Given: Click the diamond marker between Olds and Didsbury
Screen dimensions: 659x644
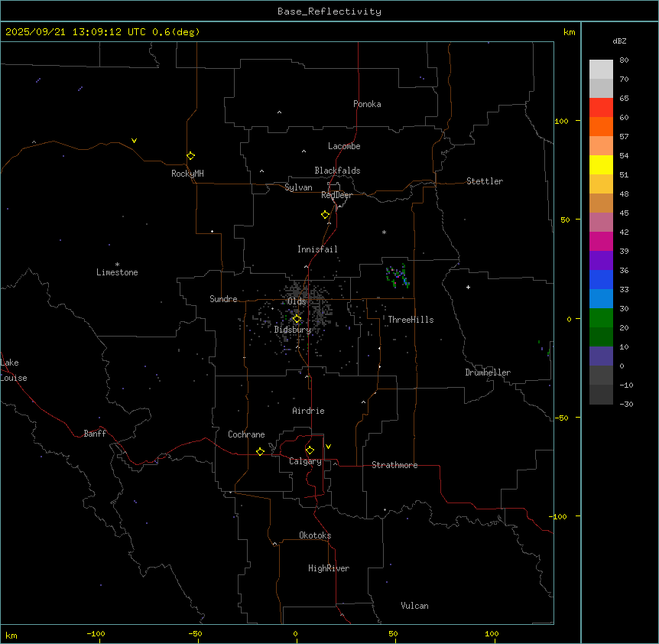Looking at the screenshot, I should click(297, 318).
